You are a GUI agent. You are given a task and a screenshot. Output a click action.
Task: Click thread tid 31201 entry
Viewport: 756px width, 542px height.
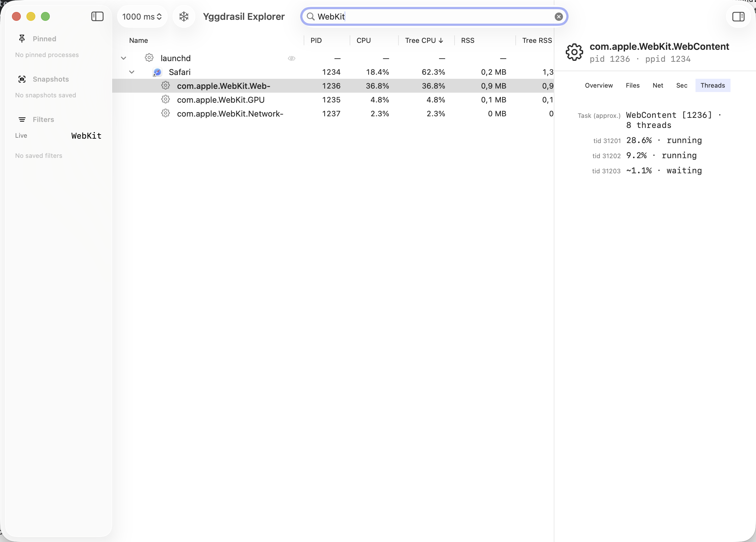[647, 141]
